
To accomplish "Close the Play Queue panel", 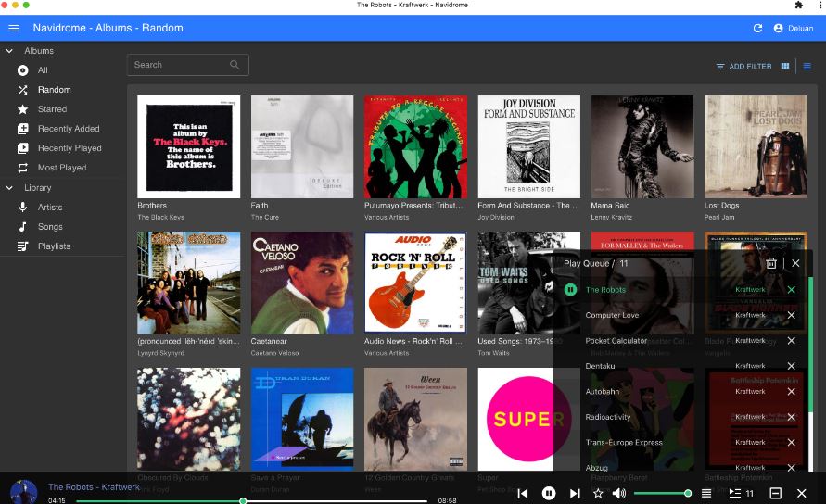I will pos(795,263).
